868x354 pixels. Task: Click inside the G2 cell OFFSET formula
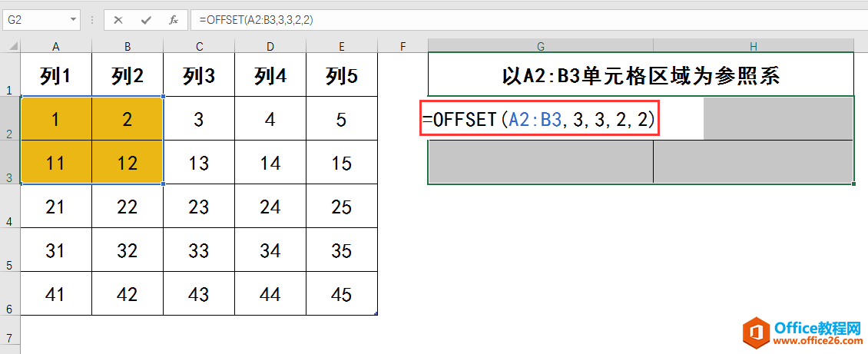click(x=539, y=118)
